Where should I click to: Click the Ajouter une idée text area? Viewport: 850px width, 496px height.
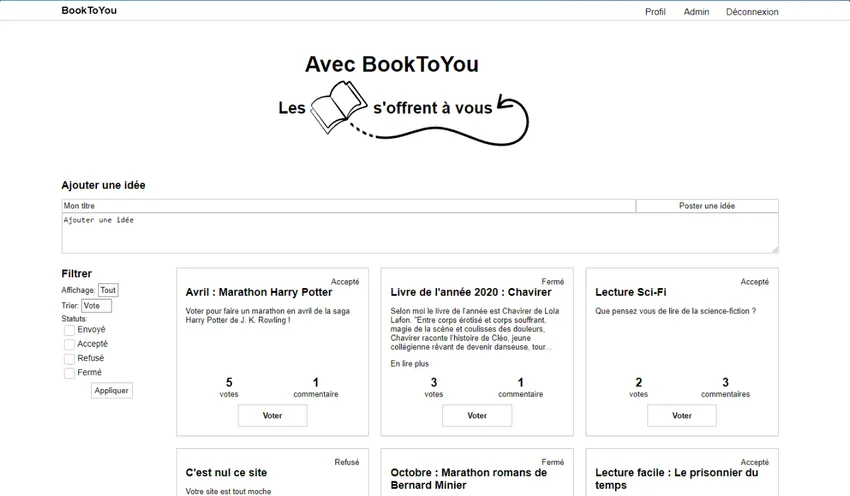click(419, 233)
